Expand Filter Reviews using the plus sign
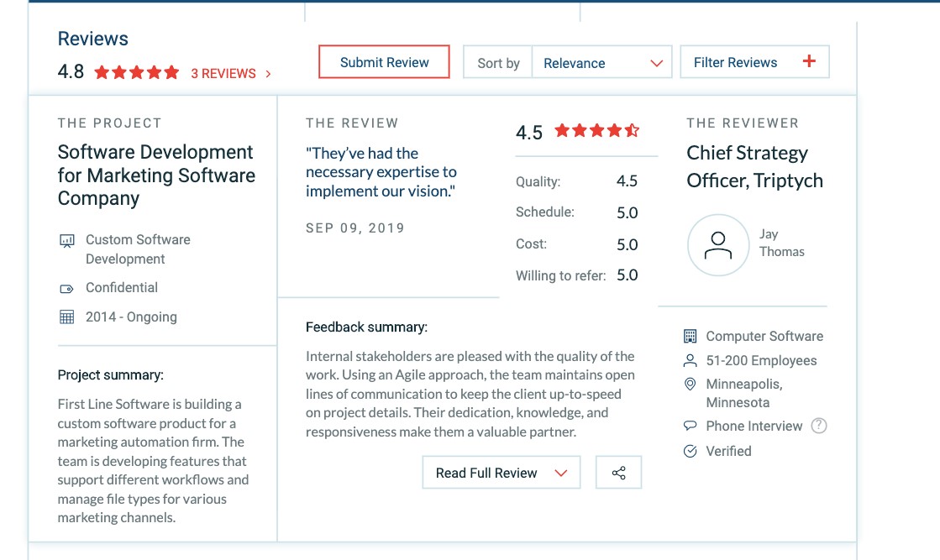Screen dimensions: 940x560 coord(808,60)
